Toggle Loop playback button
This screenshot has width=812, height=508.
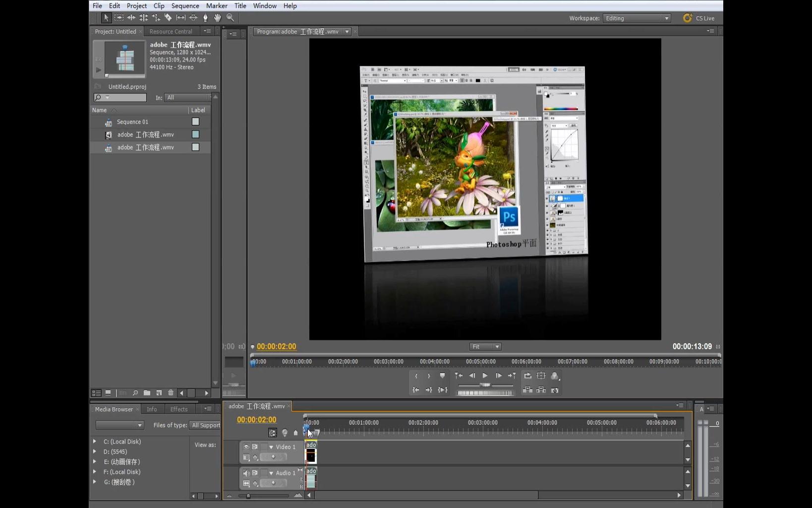(527, 376)
